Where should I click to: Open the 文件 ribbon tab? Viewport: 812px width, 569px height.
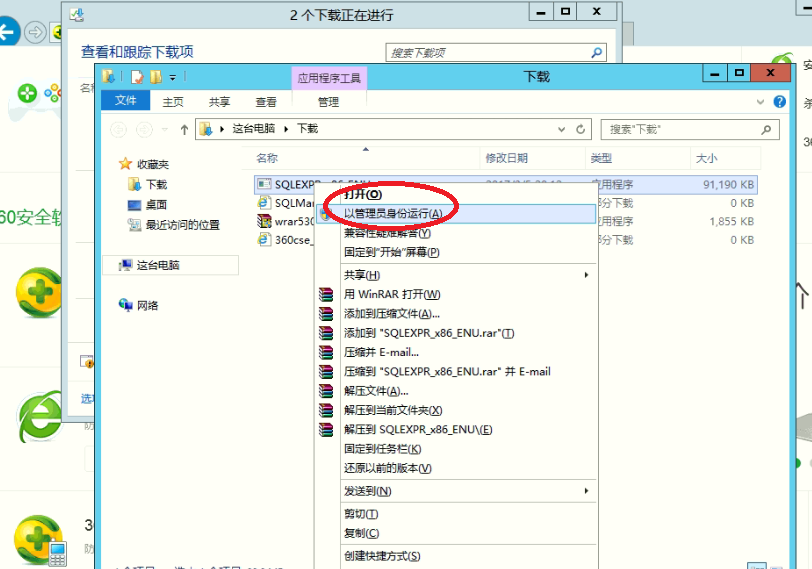click(x=125, y=100)
